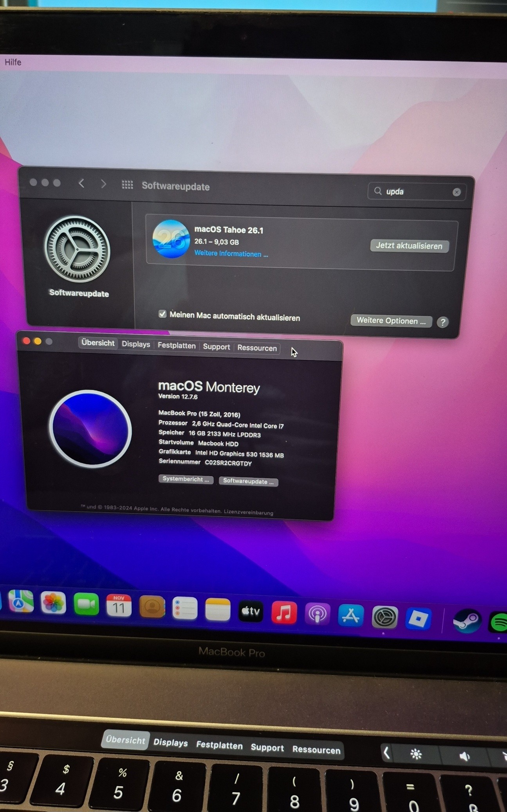The image size is (507, 812).
Task: Open Spotify from the Dock
Action: [x=498, y=623]
